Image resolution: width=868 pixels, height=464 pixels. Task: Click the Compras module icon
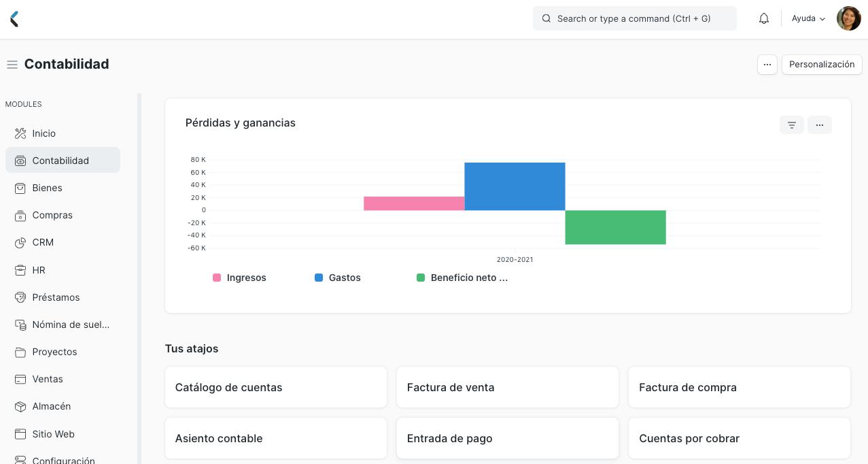click(20, 215)
